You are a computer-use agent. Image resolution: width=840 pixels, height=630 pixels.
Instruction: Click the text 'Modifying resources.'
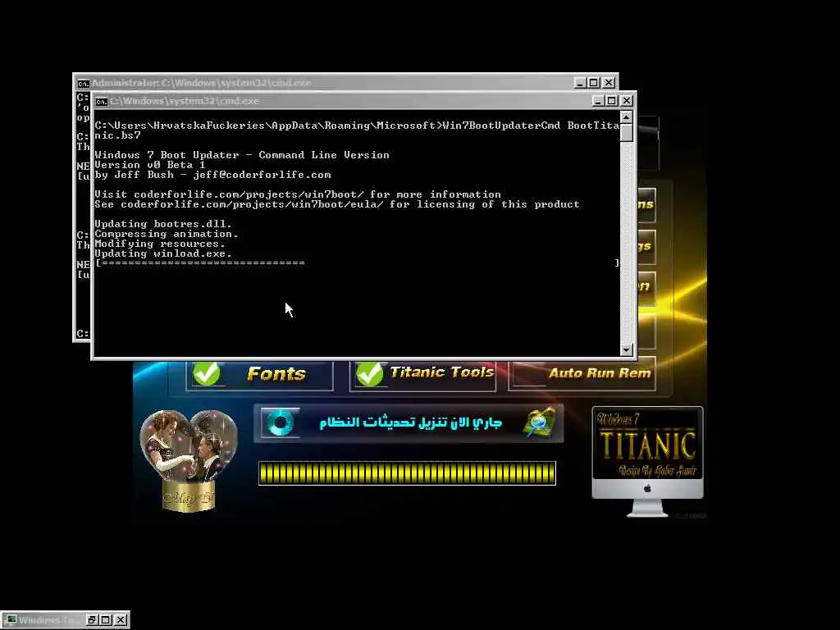tap(160, 244)
